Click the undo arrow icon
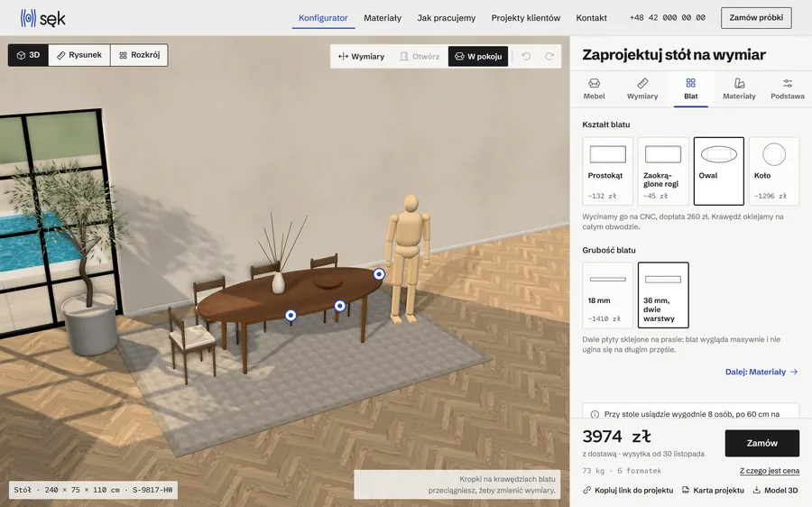Image resolution: width=812 pixels, height=507 pixels. click(x=526, y=57)
